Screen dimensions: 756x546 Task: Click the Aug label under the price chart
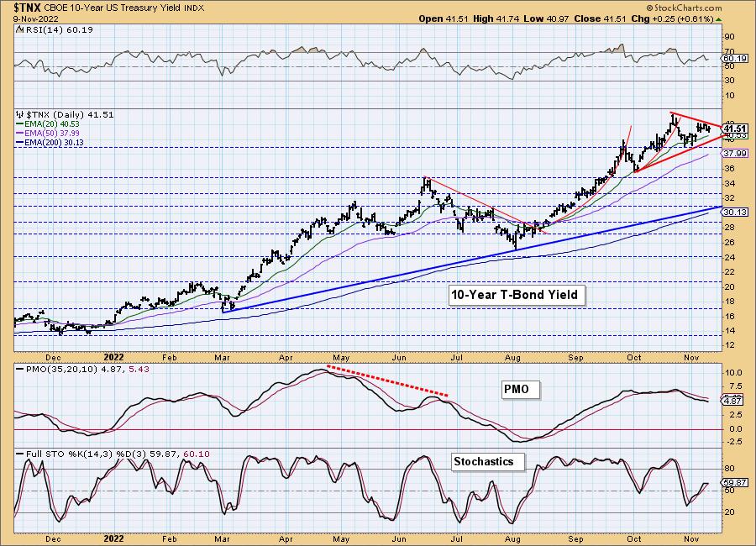pyautogui.click(x=512, y=358)
